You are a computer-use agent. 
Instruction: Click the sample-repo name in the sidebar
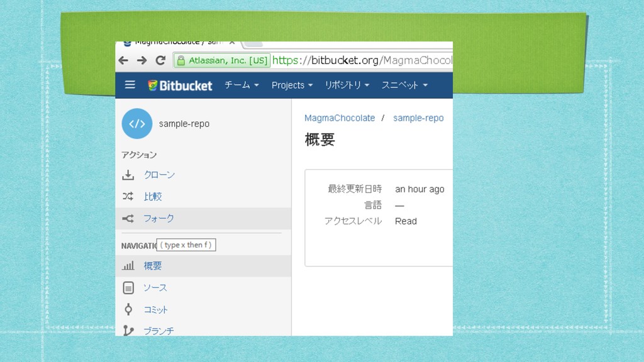point(184,124)
